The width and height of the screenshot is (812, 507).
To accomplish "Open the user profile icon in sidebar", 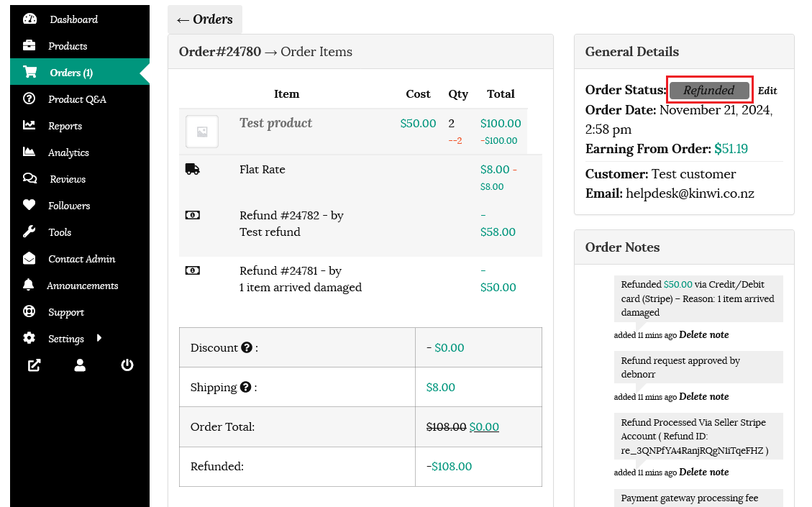I will coord(80,365).
